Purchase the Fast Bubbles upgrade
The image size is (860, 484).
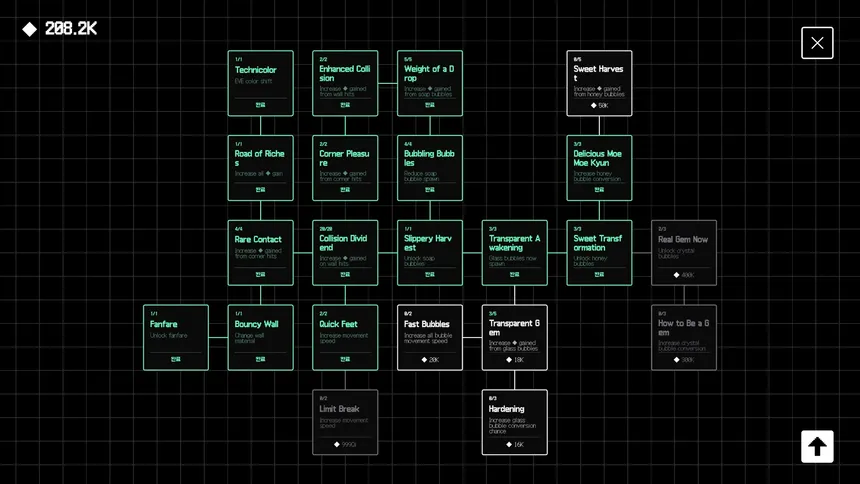(430, 338)
